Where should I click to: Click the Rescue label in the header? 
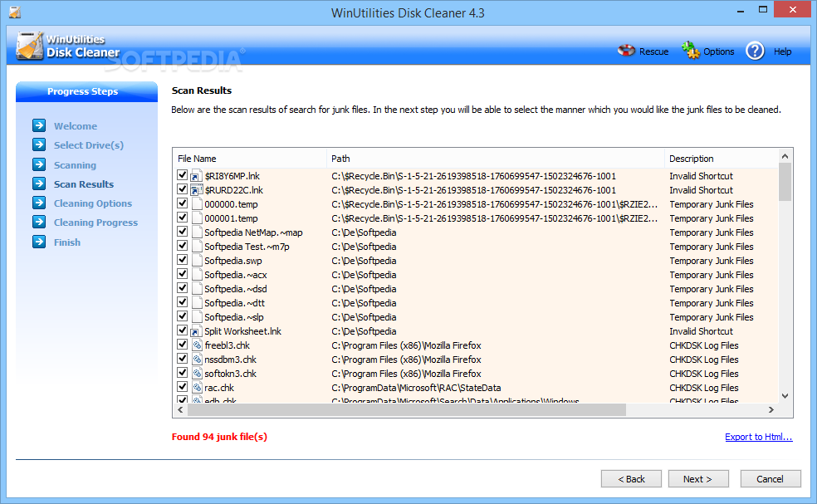654,51
